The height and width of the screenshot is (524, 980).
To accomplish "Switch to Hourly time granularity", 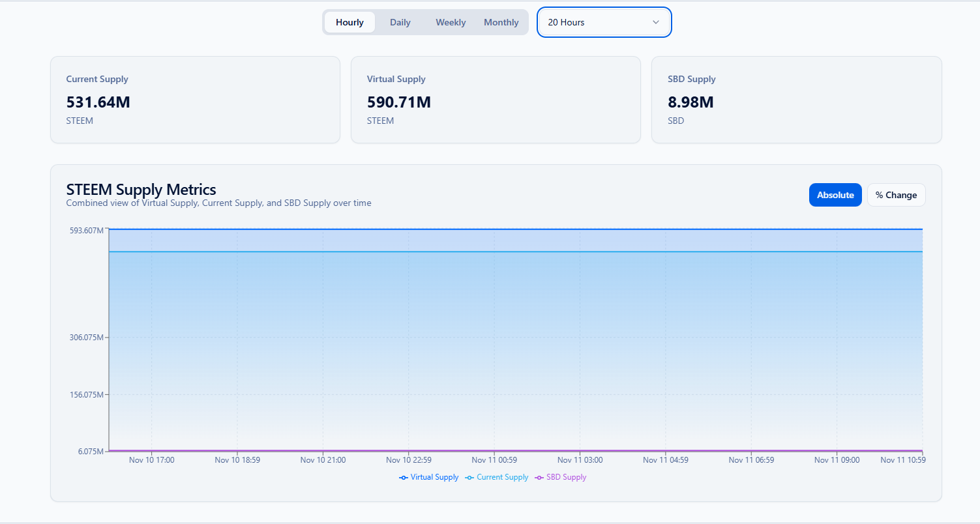I will tap(349, 22).
